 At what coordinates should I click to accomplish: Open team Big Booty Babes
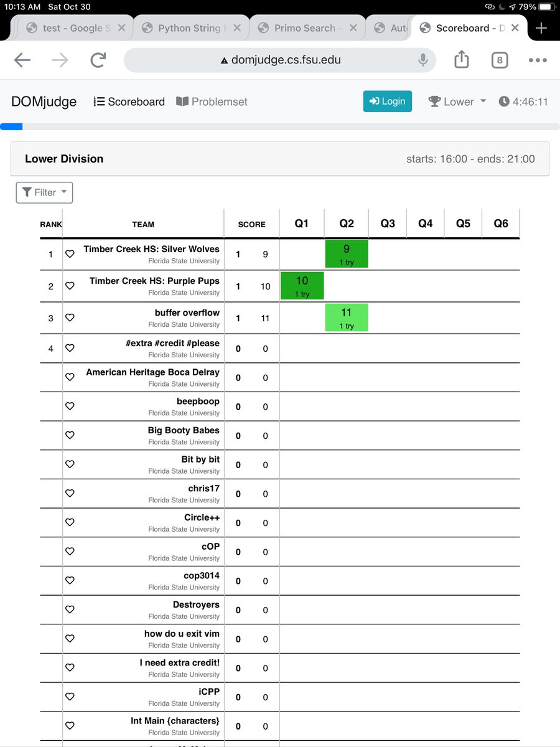[184, 430]
